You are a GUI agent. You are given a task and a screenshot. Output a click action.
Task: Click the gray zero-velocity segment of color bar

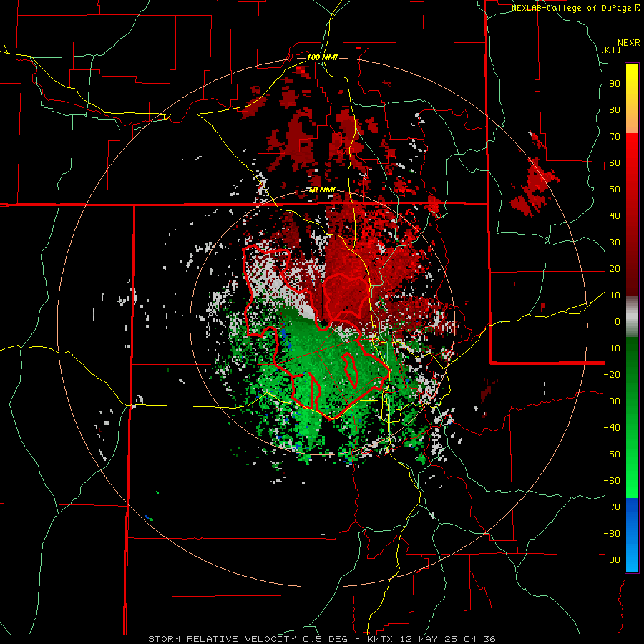tap(632, 317)
